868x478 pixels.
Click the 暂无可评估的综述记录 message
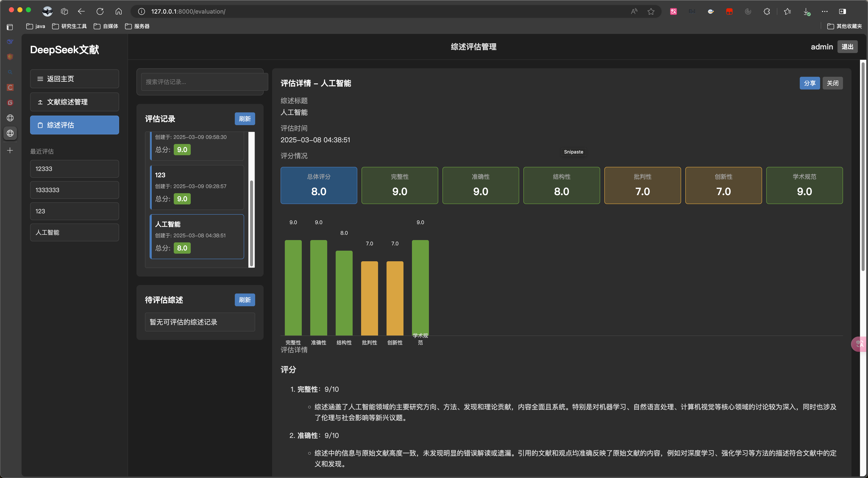click(x=200, y=322)
